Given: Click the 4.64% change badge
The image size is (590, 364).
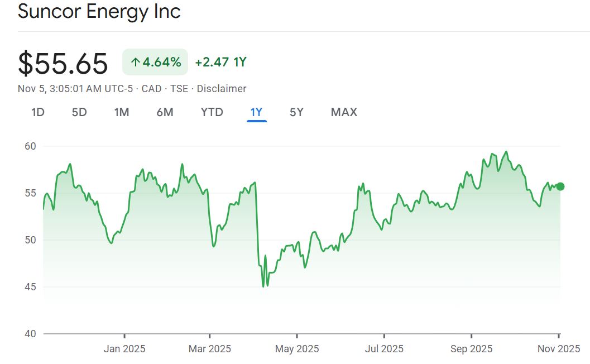Looking at the screenshot, I should click(x=155, y=63).
